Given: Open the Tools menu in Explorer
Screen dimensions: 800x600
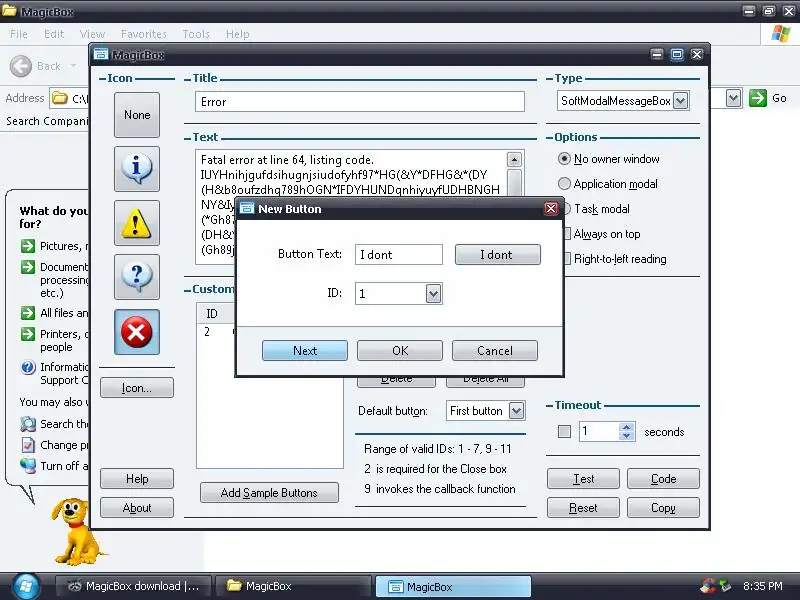Looking at the screenshot, I should (196, 34).
